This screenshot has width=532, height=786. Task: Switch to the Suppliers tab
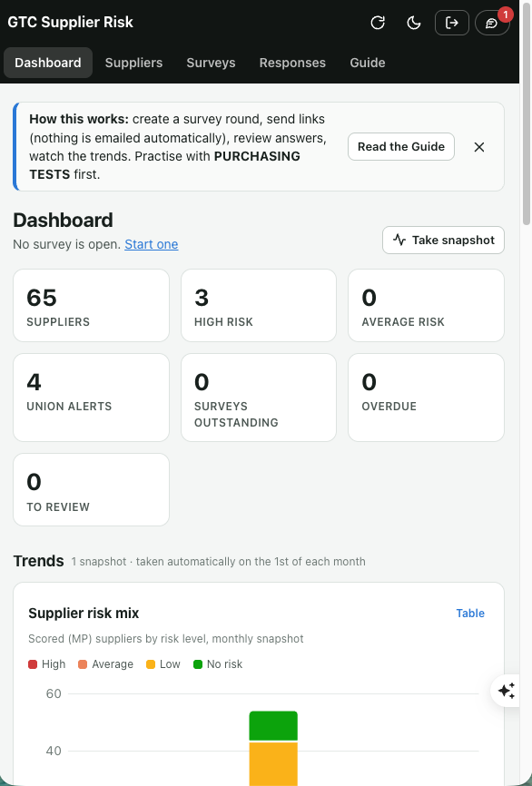tap(133, 63)
